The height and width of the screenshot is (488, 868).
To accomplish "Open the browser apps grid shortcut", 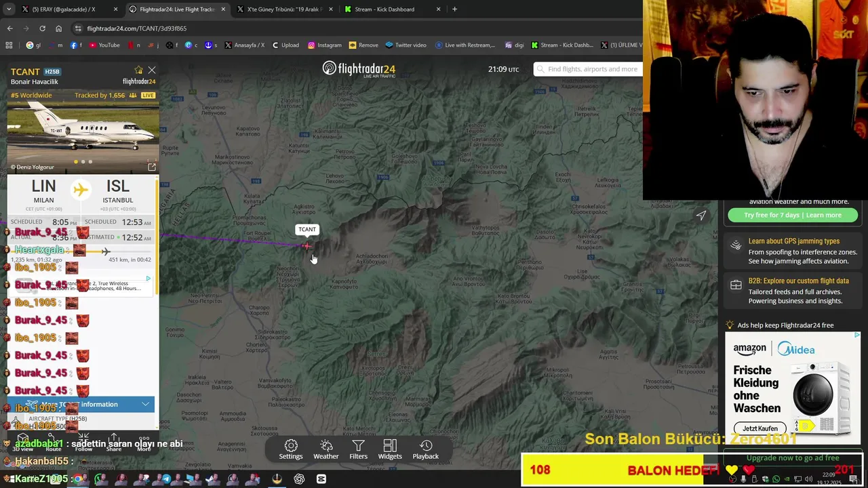I will 9,45.
